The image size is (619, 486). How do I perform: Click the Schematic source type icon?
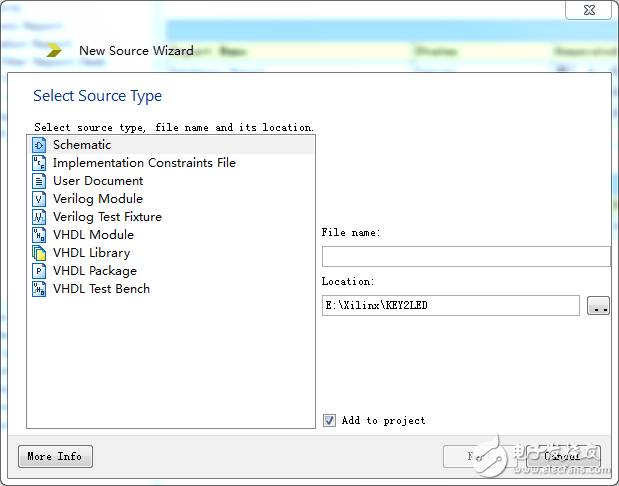tap(39, 145)
